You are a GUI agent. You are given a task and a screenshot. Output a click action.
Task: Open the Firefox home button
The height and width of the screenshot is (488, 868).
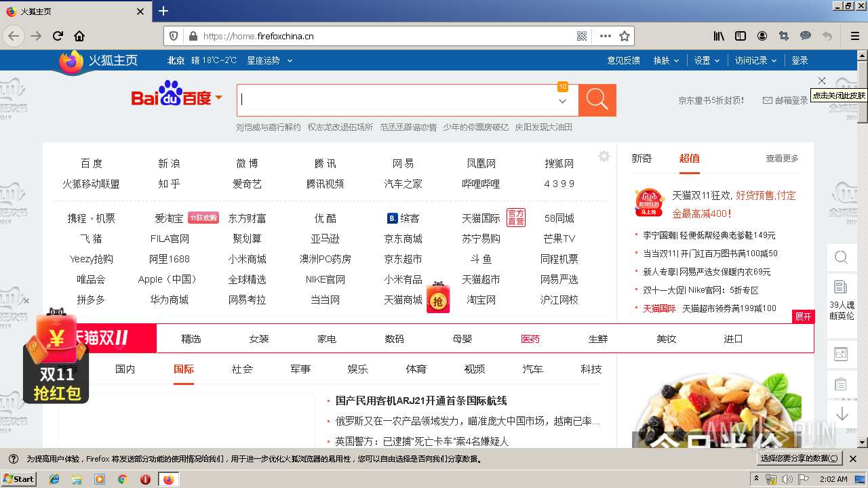click(79, 36)
